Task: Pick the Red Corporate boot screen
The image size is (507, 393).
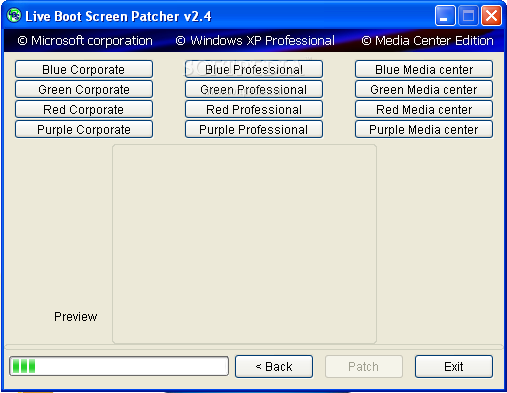Action: [84, 109]
